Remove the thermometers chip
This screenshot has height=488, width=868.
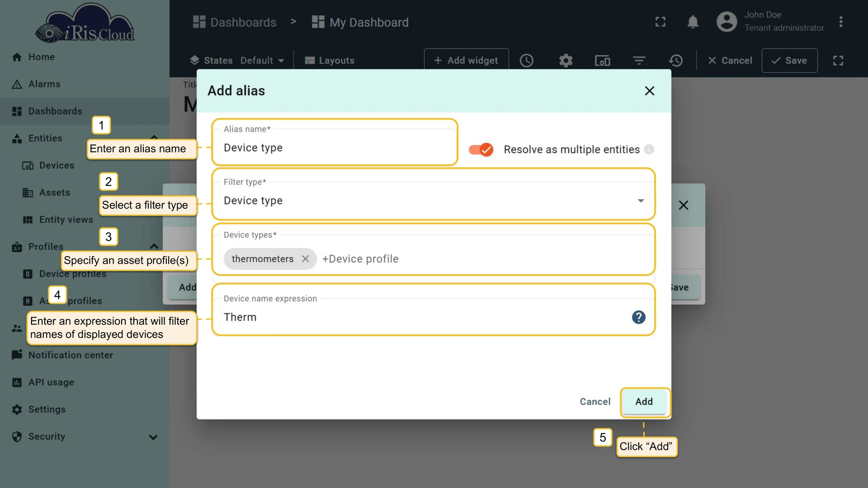click(x=306, y=259)
